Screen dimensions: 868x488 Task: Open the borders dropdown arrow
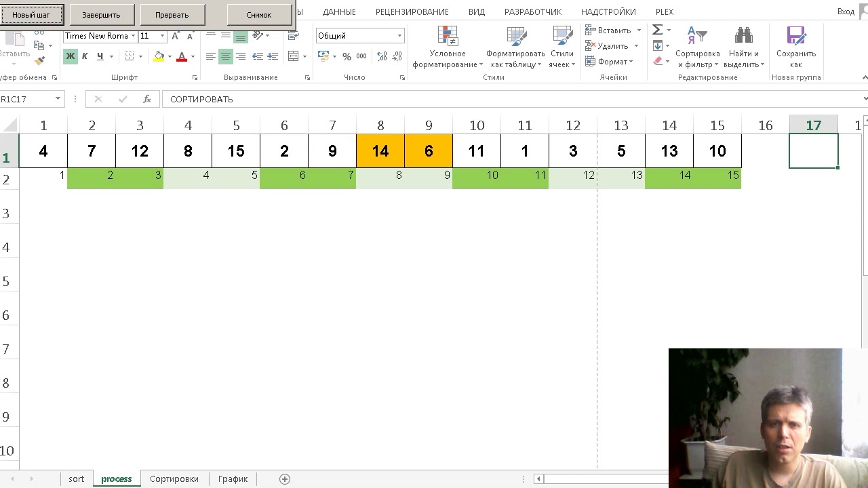140,56
